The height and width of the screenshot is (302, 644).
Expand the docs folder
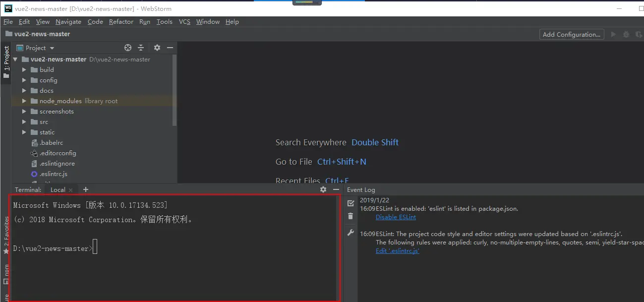click(x=24, y=90)
